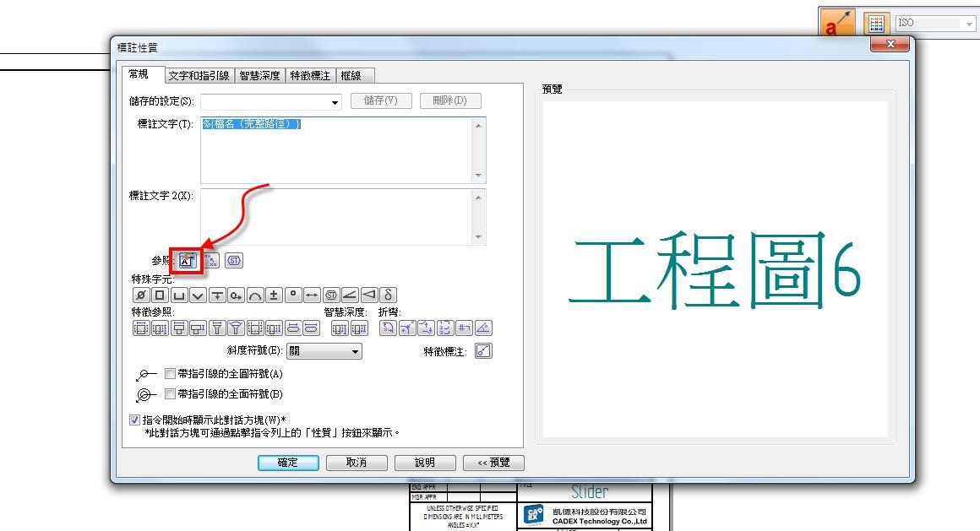Click the dimension value reference icon
Image resolution: width=980 pixels, height=531 pixels.
click(212, 261)
